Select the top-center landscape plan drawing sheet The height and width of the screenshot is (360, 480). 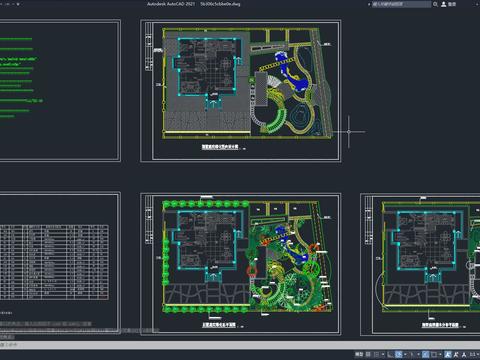[x=241, y=91]
